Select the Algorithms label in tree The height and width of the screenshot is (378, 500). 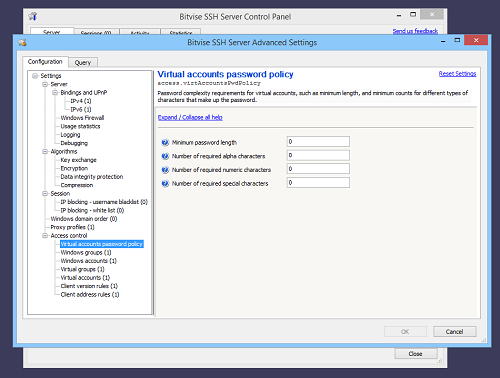[64, 152]
